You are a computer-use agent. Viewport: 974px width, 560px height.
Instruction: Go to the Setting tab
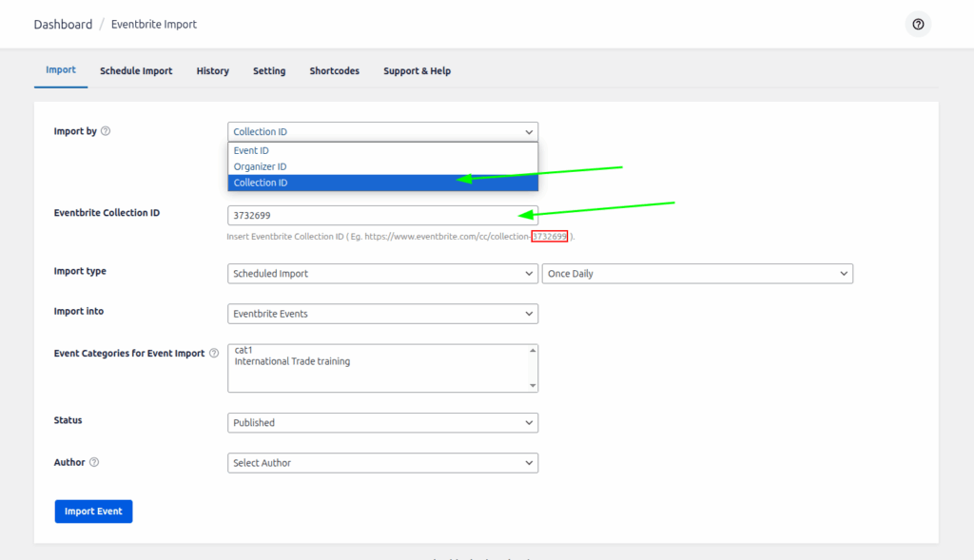click(x=269, y=71)
